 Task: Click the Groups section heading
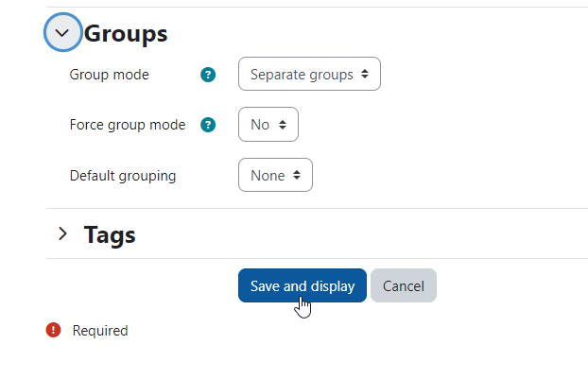click(126, 34)
